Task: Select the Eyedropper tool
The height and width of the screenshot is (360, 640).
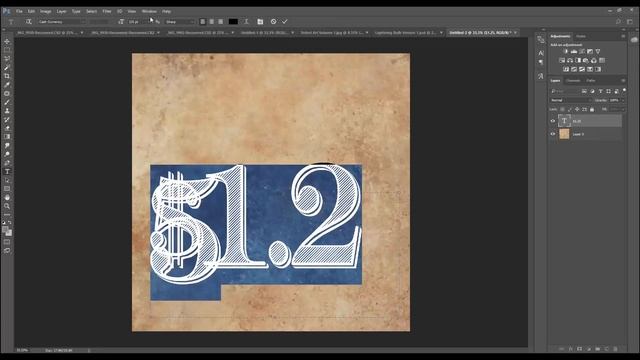Action: point(7,85)
